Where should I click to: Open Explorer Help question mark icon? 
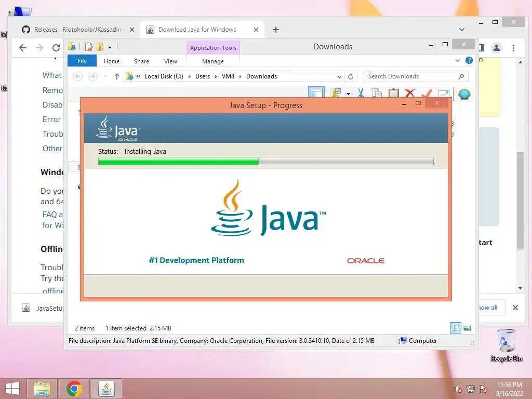coord(469,60)
